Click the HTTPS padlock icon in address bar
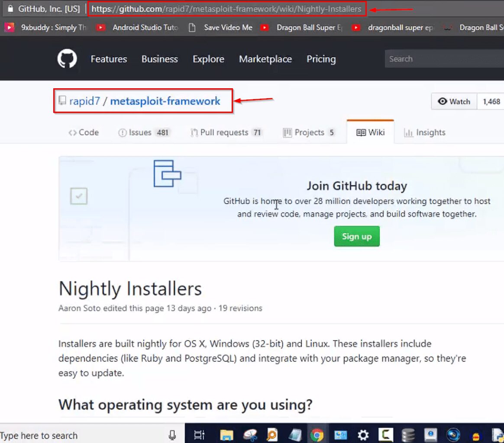This screenshot has height=443, width=504. (x=10, y=8)
